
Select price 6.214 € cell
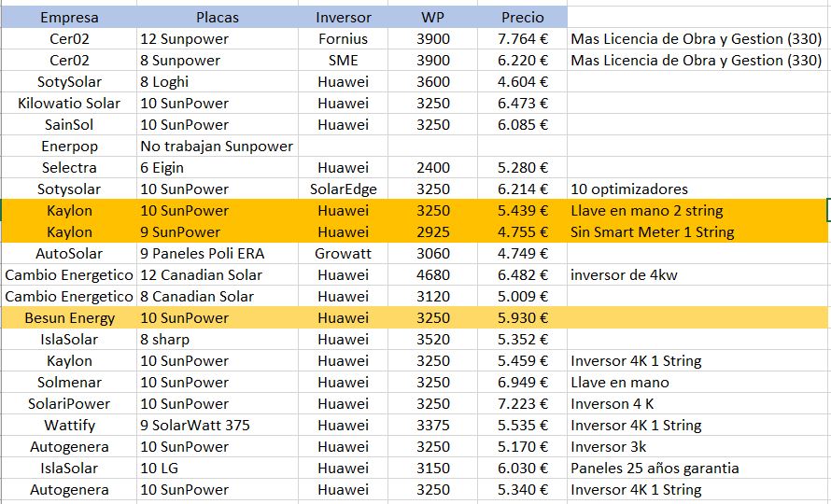(x=522, y=189)
